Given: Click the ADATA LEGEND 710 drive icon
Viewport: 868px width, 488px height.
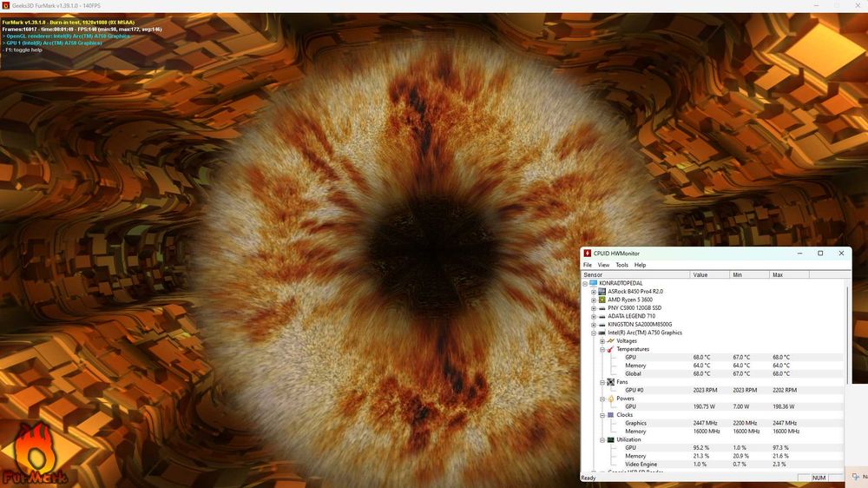Looking at the screenshot, I should click(x=602, y=316).
